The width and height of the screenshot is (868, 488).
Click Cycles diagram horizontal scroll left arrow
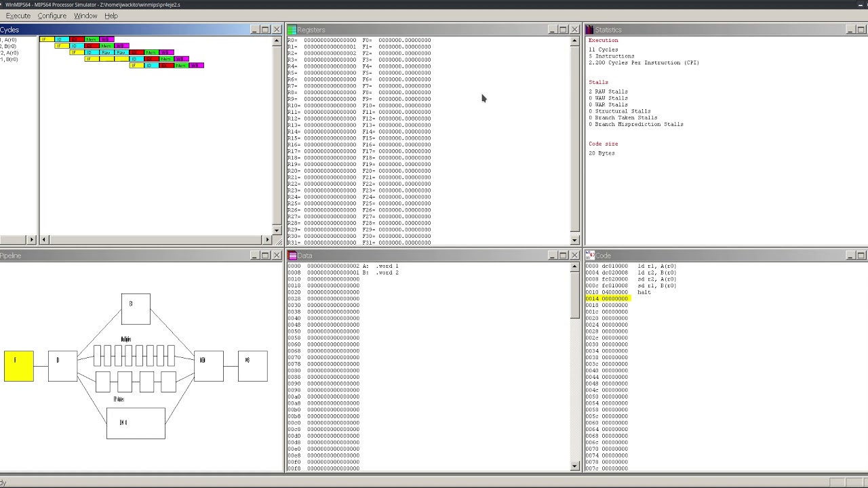(44, 239)
